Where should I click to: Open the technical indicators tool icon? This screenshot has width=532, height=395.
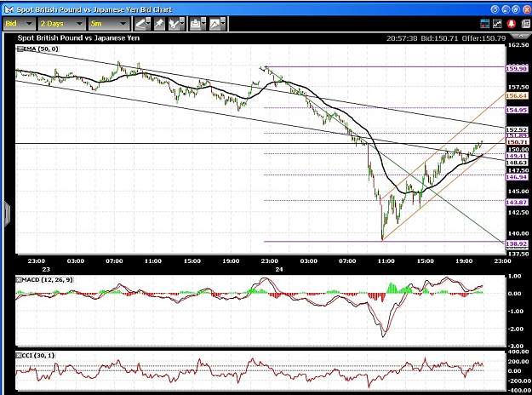click(x=174, y=24)
